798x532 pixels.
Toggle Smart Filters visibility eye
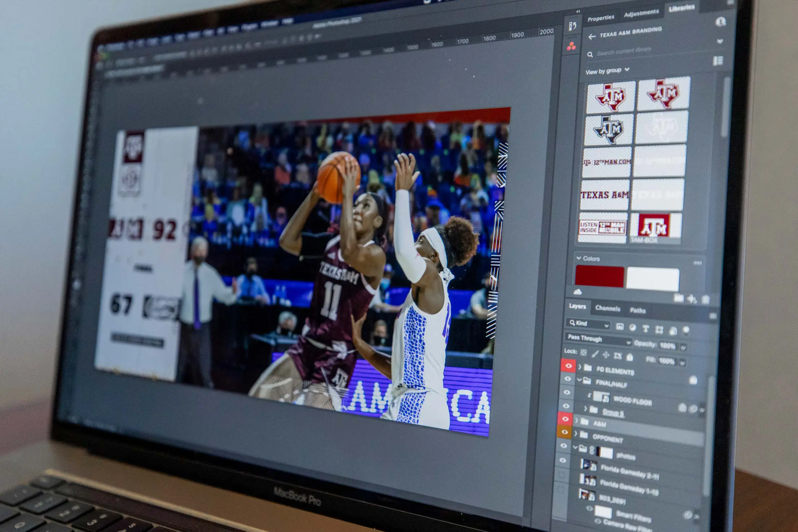click(x=589, y=508)
